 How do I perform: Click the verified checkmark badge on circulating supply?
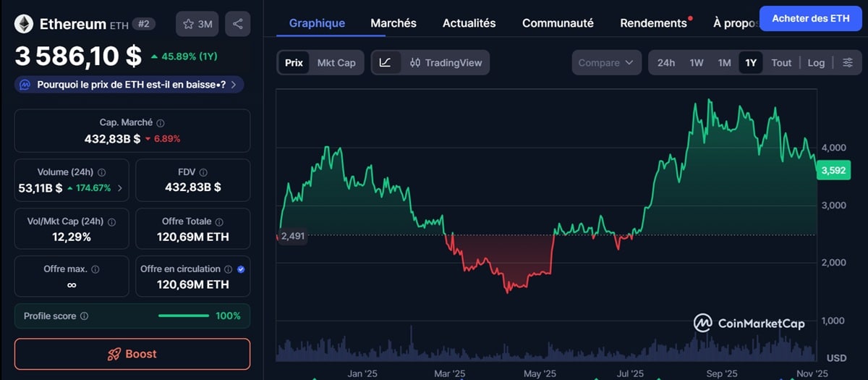[x=241, y=269]
